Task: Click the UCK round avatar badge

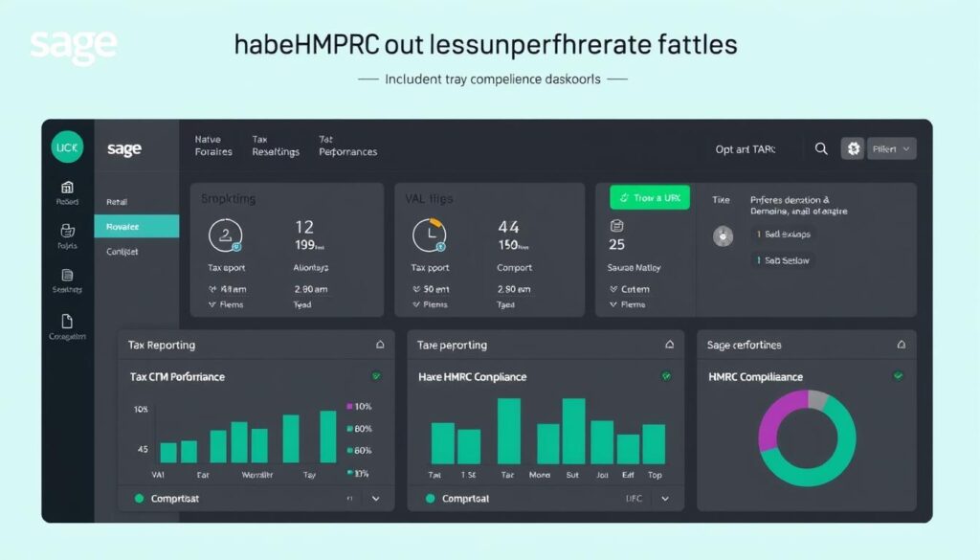Action: point(67,146)
